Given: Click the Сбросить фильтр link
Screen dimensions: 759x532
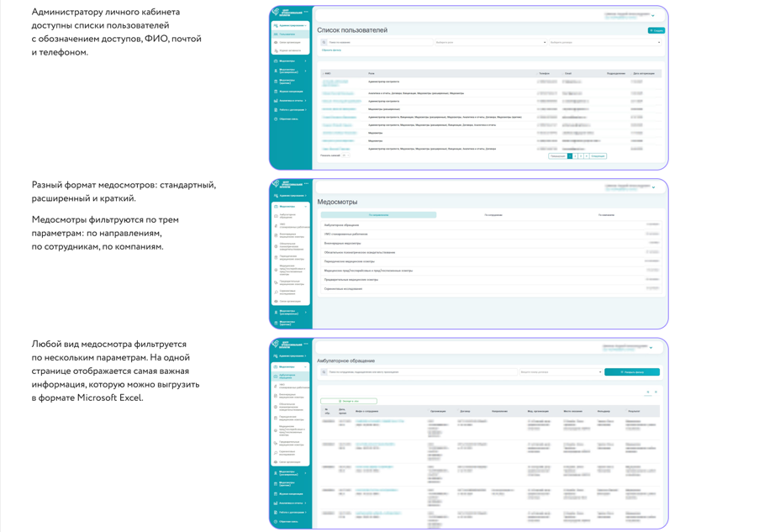Looking at the screenshot, I should pos(331,50).
